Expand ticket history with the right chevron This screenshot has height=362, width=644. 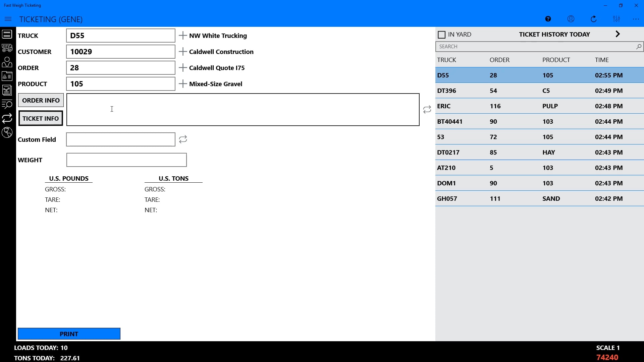tap(618, 34)
